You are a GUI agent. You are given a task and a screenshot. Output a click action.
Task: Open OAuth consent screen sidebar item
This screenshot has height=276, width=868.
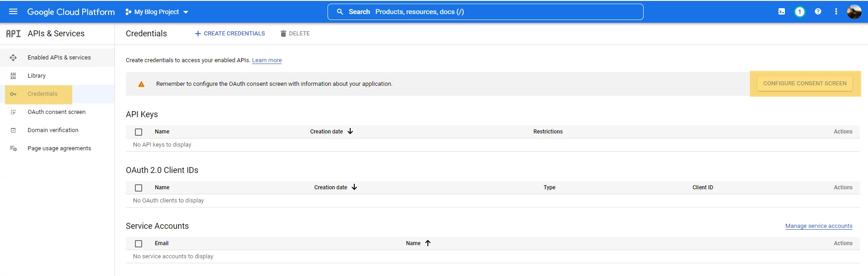point(57,112)
